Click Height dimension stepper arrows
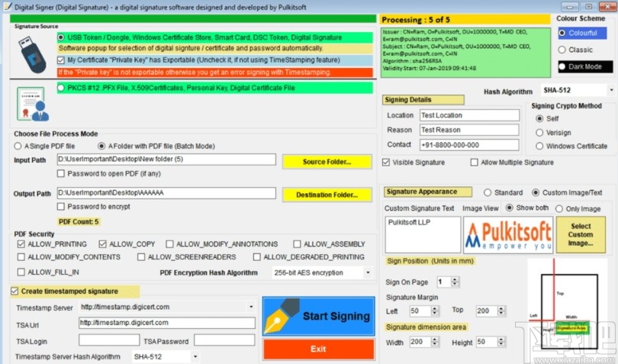 click(x=501, y=342)
